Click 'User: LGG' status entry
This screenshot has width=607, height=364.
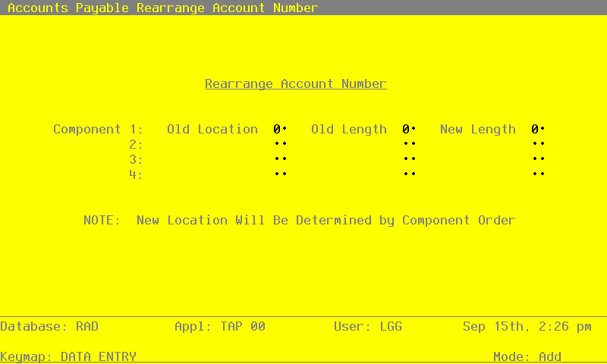click(368, 327)
